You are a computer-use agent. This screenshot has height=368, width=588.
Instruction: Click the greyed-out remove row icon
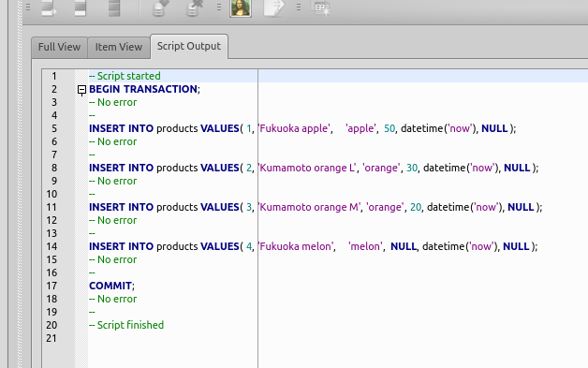(114, 7)
